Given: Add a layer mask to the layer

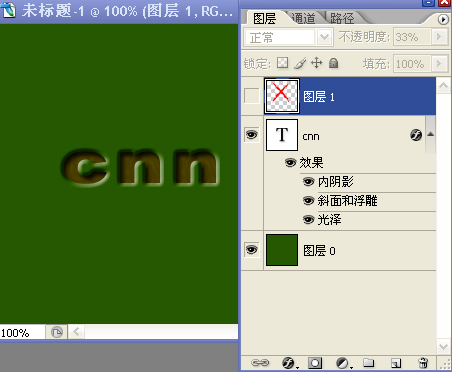Looking at the screenshot, I should click(x=315, y=363).
